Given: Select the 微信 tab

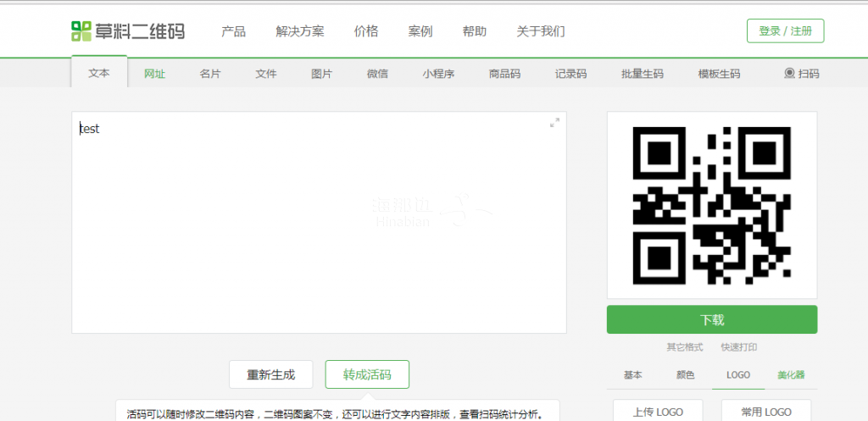Looking at the screenshot, I should 377,74.
